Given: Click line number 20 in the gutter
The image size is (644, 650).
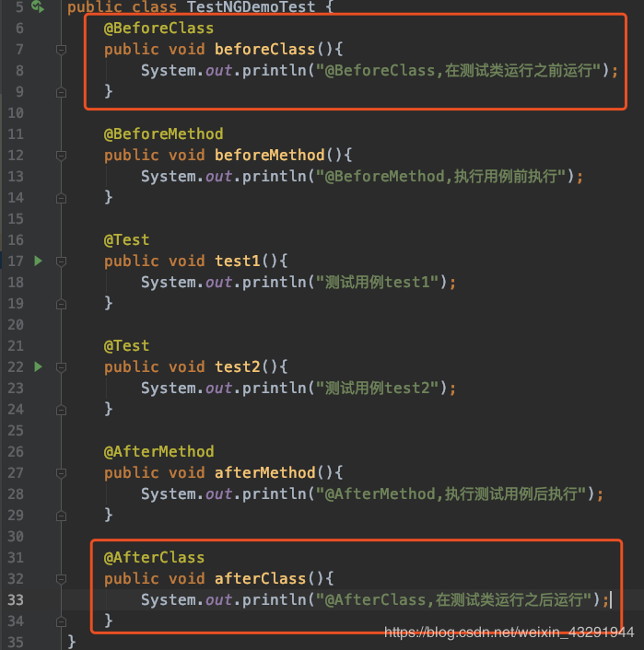Looking at the screenshot, I should click(x=16, y=325).
